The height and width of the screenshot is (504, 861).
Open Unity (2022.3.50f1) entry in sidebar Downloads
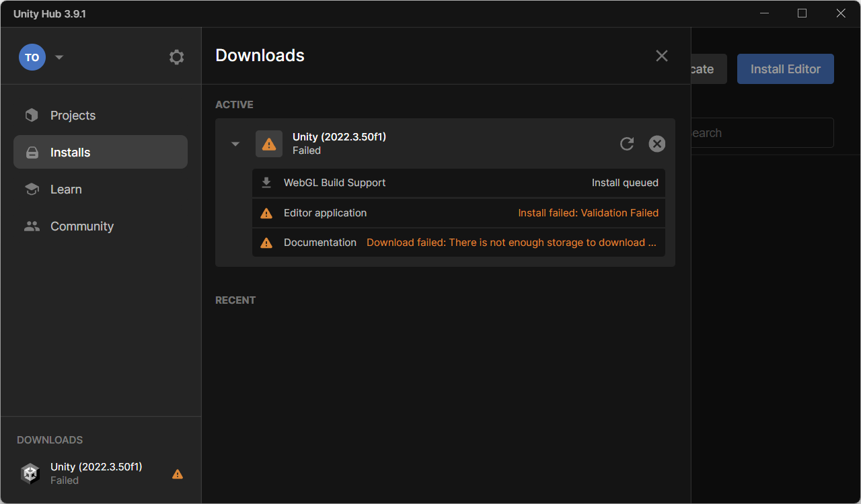[x=101, y=474]
